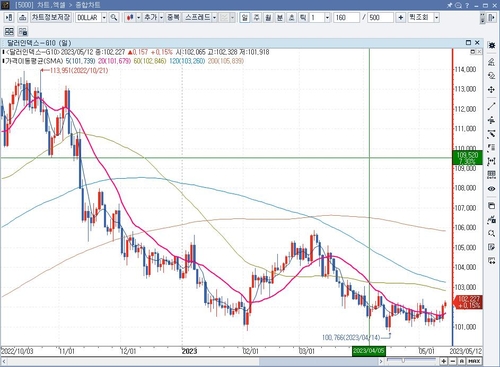
Task: Click the 중복 button
Action: click(173, 17)
